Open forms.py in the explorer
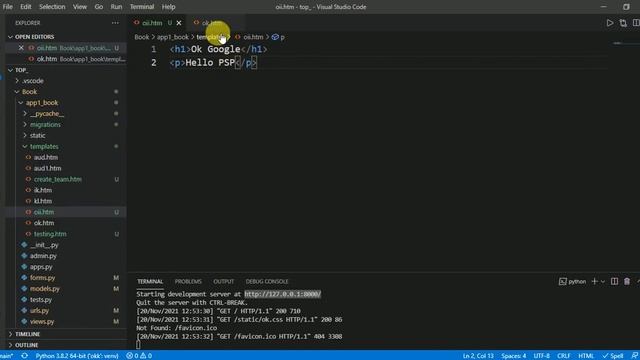This screenshot has width=640, height=360. 42,278
